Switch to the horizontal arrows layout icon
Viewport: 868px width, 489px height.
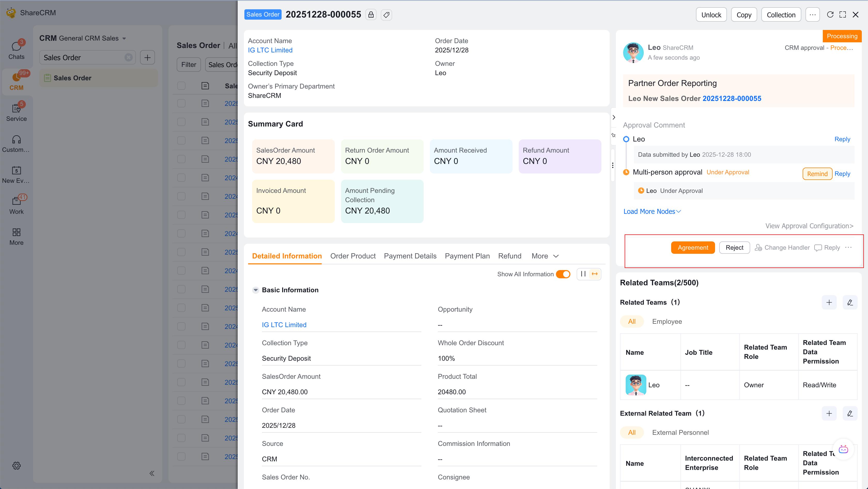tap(595, 274)
